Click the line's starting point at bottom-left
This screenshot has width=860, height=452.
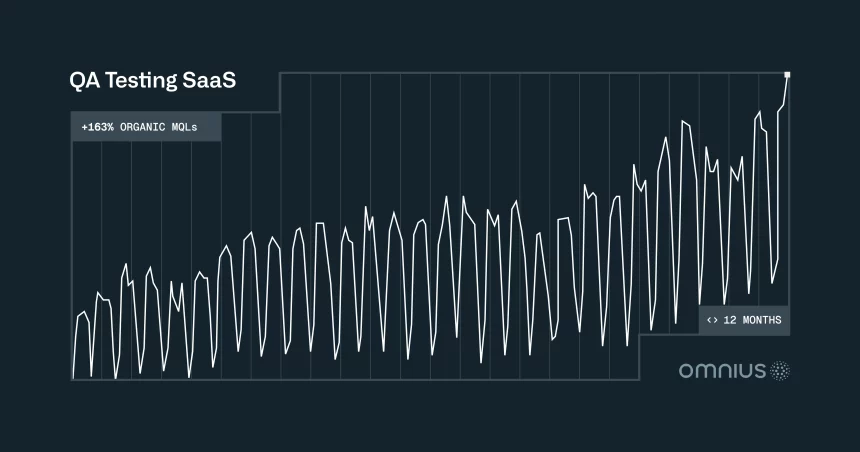[73, 377]
